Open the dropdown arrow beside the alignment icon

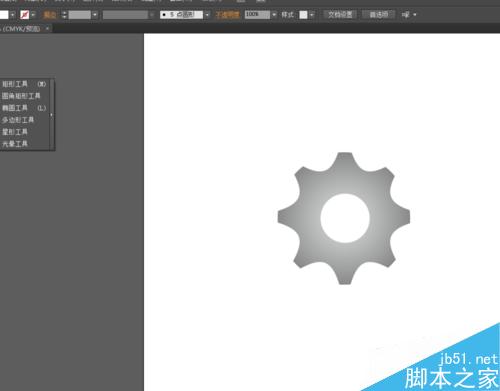coord(415,15)
